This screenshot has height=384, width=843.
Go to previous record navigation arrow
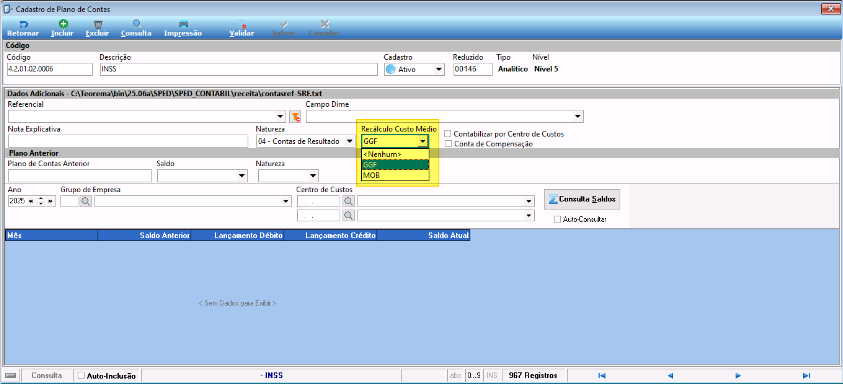tap(670, 375)
